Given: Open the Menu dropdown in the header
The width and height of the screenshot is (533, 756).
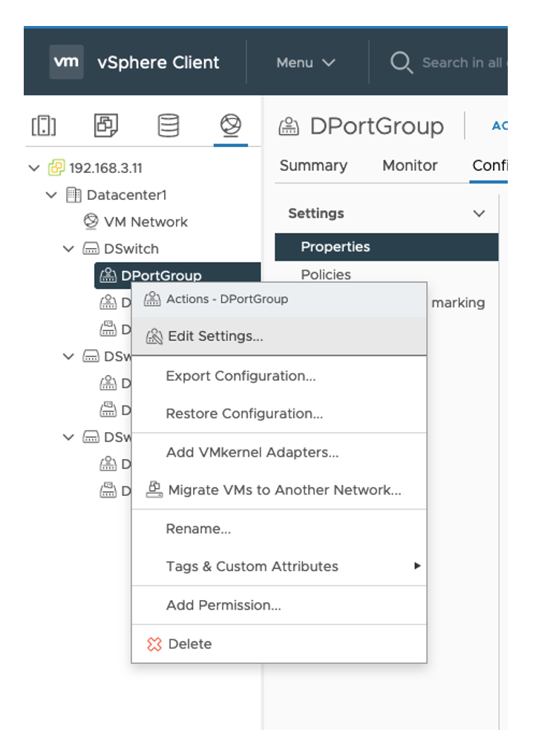Looking at the screenshot, I should (306, 62).
